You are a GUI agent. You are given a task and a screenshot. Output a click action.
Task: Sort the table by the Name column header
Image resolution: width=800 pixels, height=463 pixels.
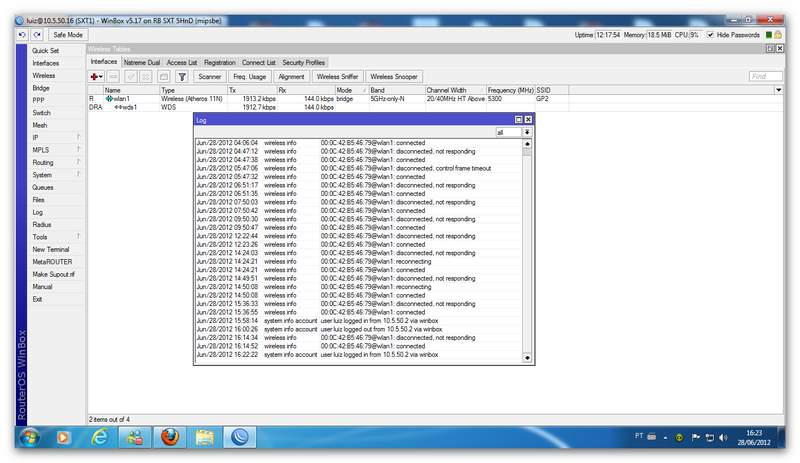(x=132, y=90)
